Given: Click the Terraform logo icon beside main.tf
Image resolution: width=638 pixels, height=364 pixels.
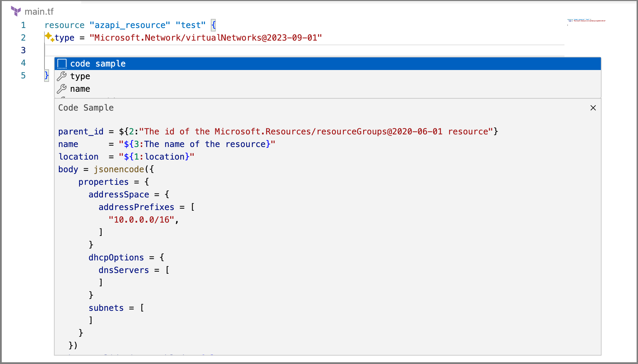Looking at the screenshot, I should click(x=16, y=11).
